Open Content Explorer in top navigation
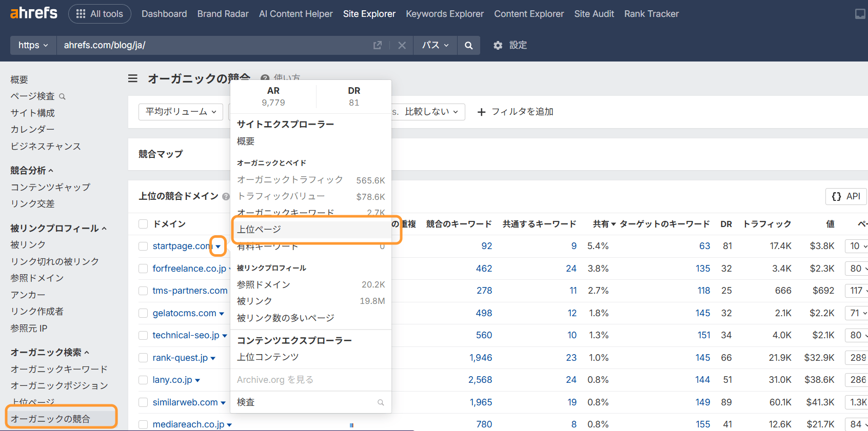The image size is (868, 431). click(529, 14)
